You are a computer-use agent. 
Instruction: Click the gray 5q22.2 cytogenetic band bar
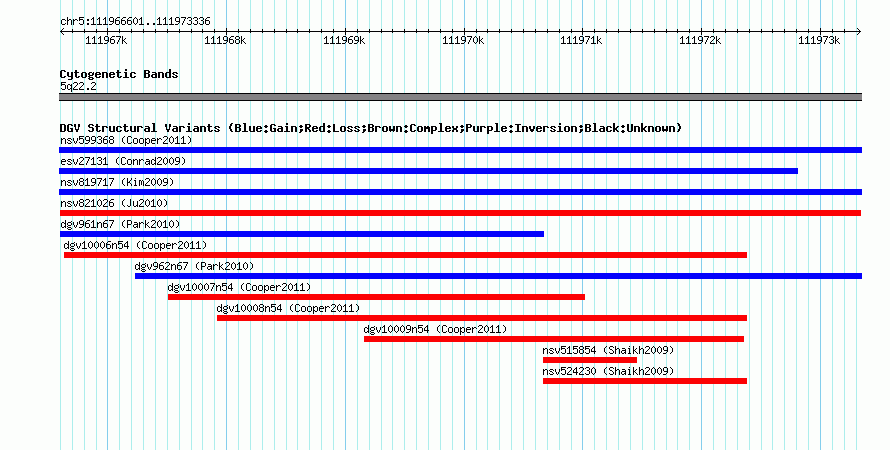(x=460, y=97)
